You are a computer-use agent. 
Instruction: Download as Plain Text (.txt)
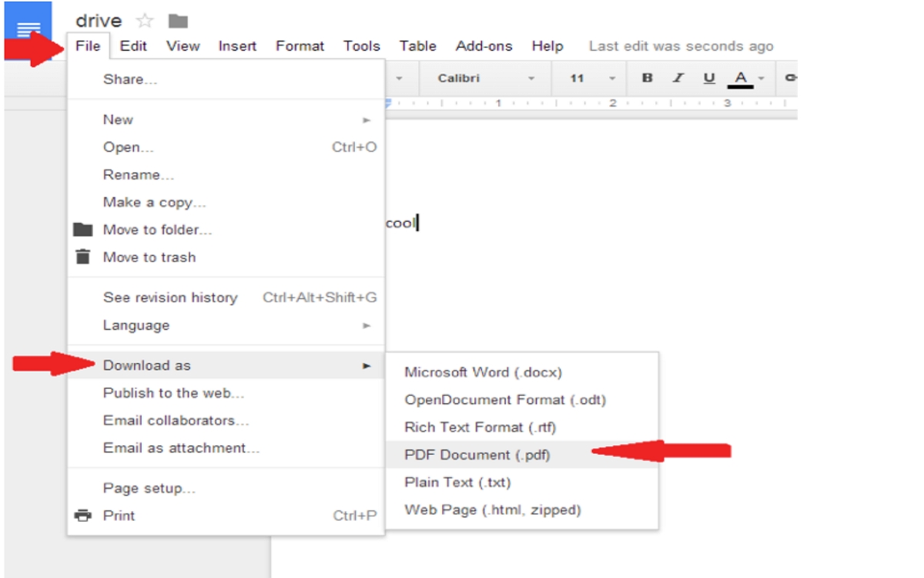coord(521,482)
